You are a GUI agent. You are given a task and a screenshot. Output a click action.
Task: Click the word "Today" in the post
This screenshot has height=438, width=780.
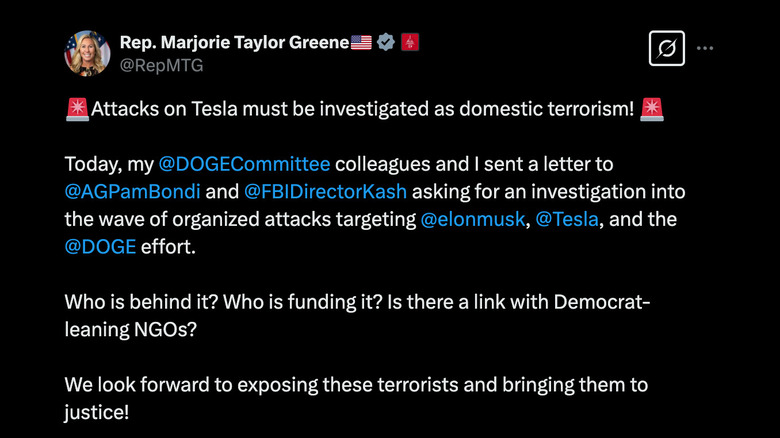(x=91, y=164)
